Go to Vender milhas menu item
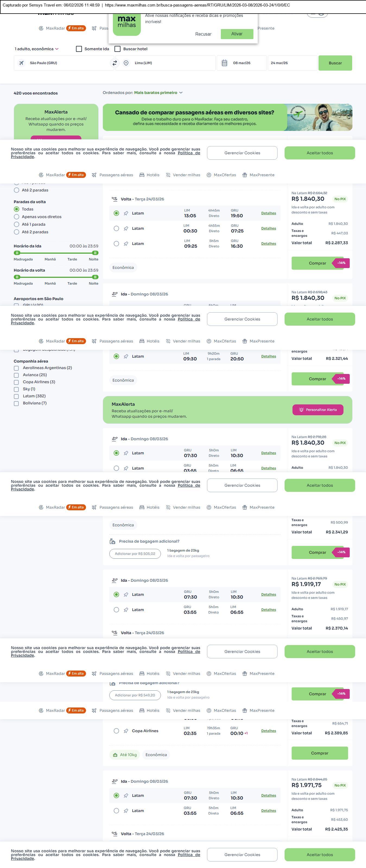Screen dimensions: 366x868 [186, 175]
